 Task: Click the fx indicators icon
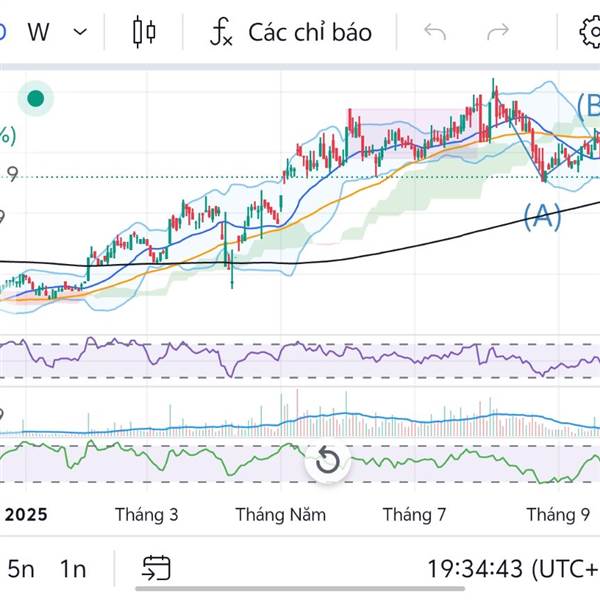point(221,32)
